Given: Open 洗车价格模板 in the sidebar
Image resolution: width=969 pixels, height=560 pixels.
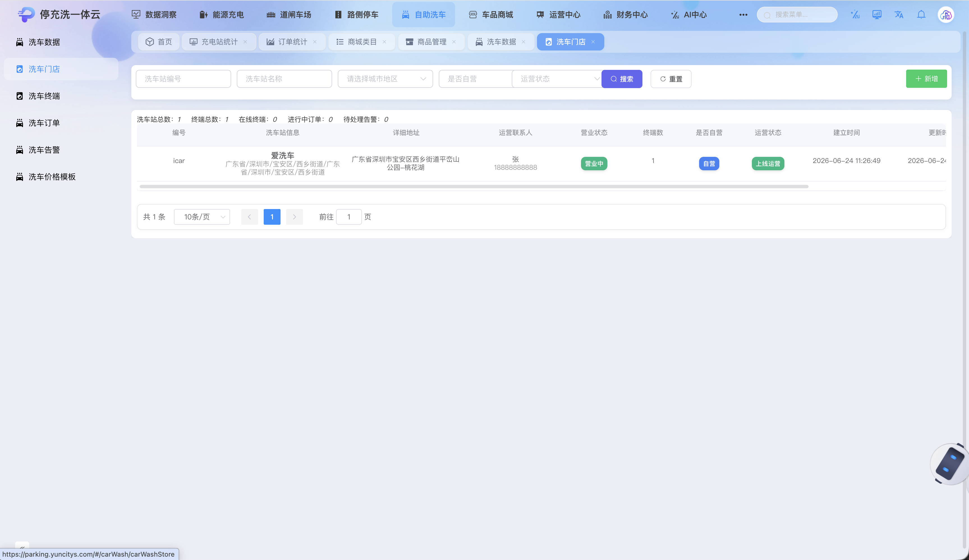Looking at the screenshot, I should tap(61, 176).
